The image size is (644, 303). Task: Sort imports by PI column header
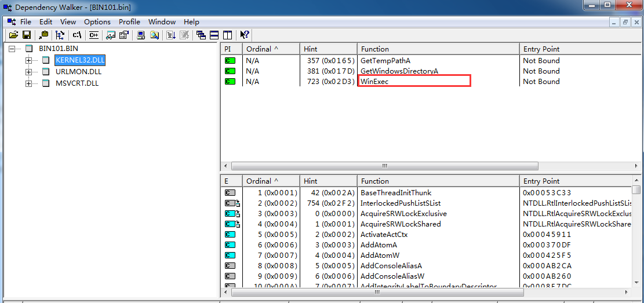coord(232,49)
